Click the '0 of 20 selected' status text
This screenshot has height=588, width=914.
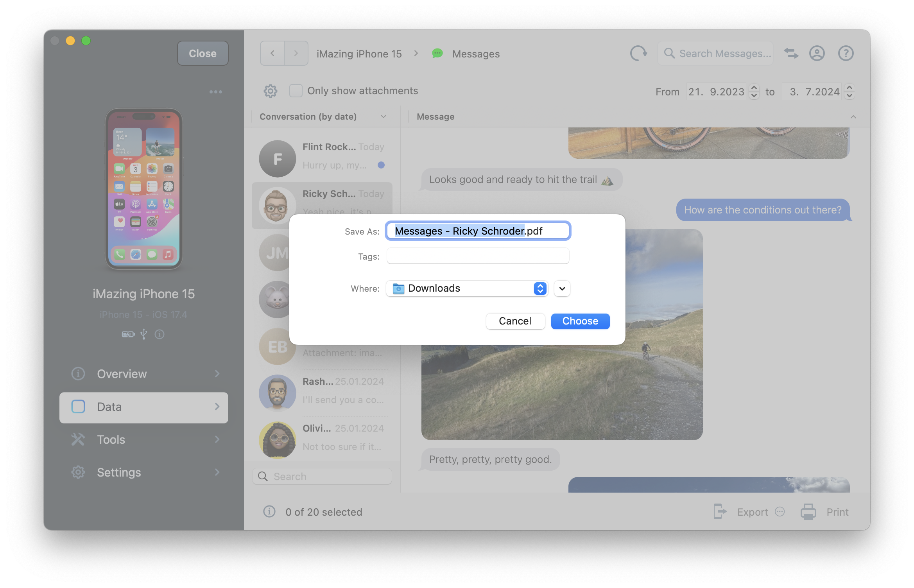[324, 512]
